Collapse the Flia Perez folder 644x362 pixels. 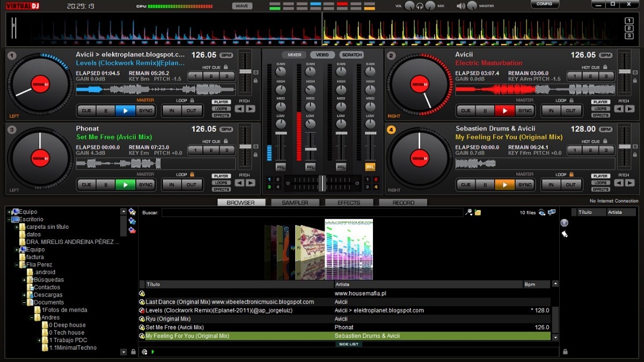17,265
